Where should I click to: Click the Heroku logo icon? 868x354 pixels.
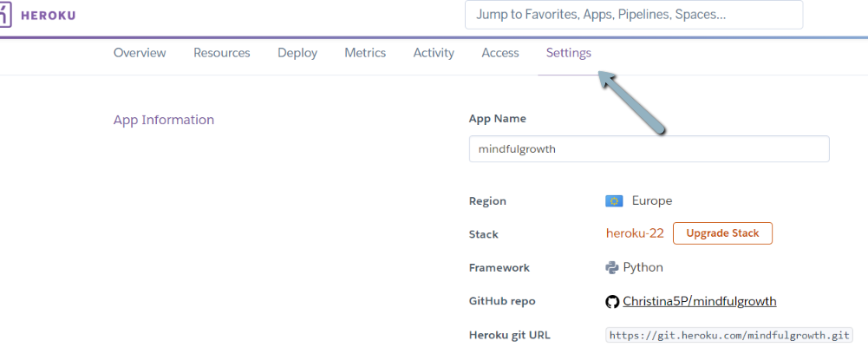tap(5, 15)
